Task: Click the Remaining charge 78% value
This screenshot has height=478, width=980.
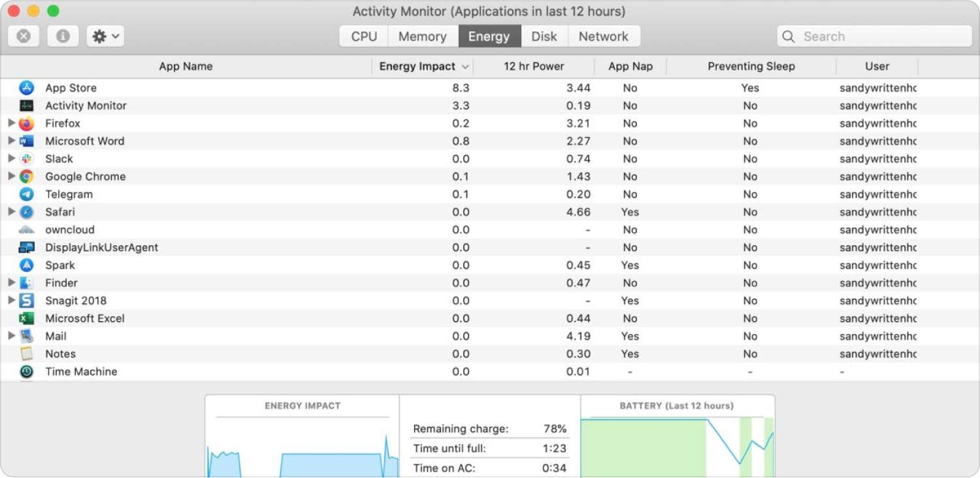Action: (555, 429)
